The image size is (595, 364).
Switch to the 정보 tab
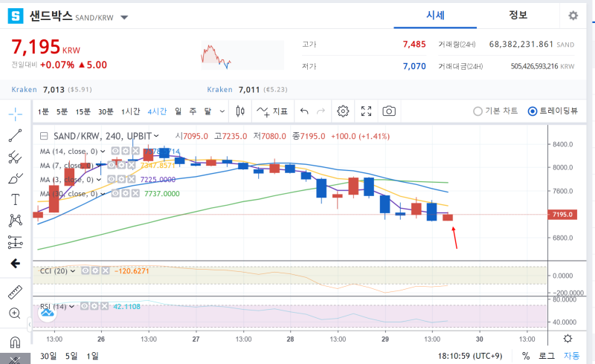(518, 16)
